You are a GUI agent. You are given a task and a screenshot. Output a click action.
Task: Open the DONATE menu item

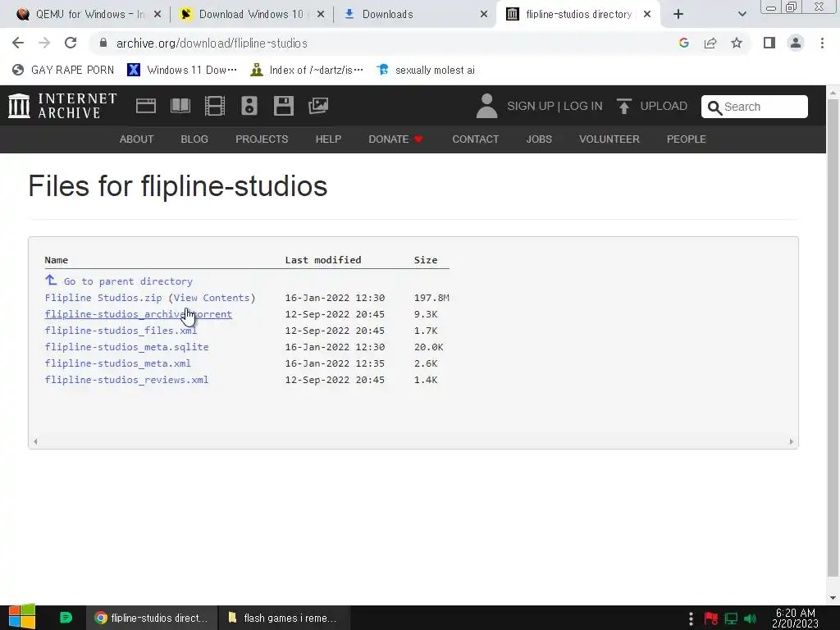click(396, 139)
